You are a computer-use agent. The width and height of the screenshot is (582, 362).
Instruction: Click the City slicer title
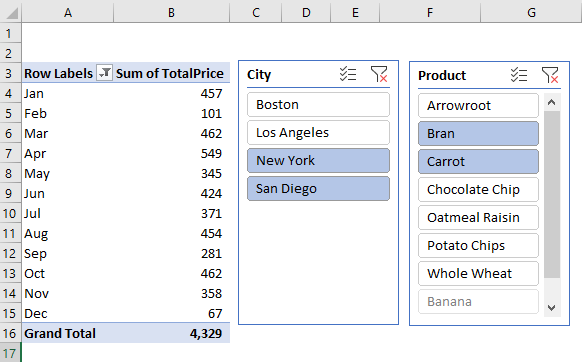pos(259,75)
